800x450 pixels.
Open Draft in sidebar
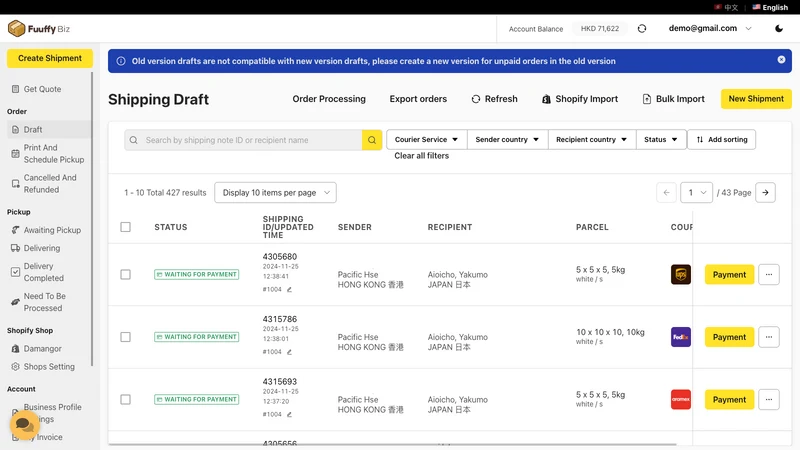[49, 130]
